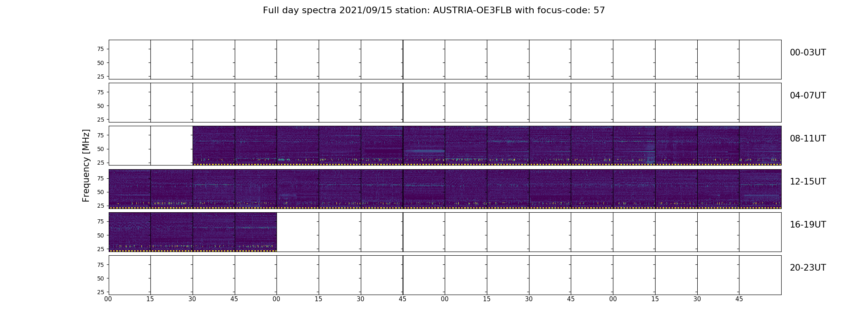Click the '00-03UT' row label
This screenshot has width=868, height=331.
tap(808, 53)
